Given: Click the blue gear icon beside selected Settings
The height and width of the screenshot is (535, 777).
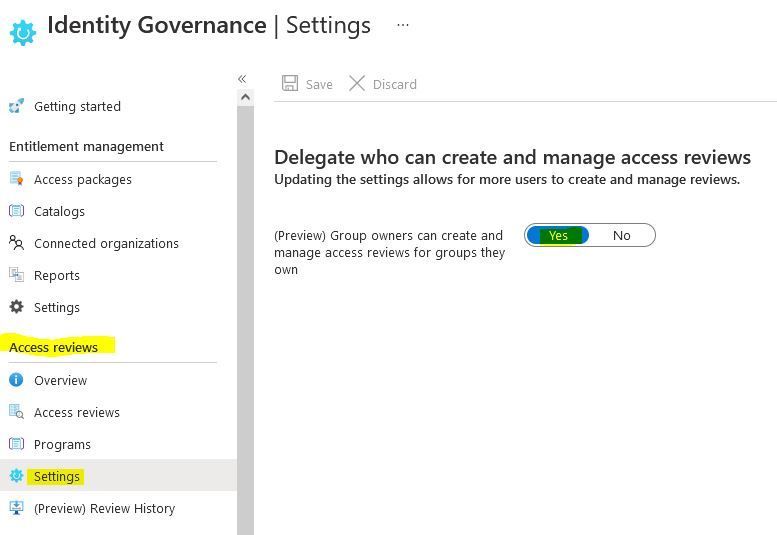Looking at the screenshot, I should tap(16, 476).
